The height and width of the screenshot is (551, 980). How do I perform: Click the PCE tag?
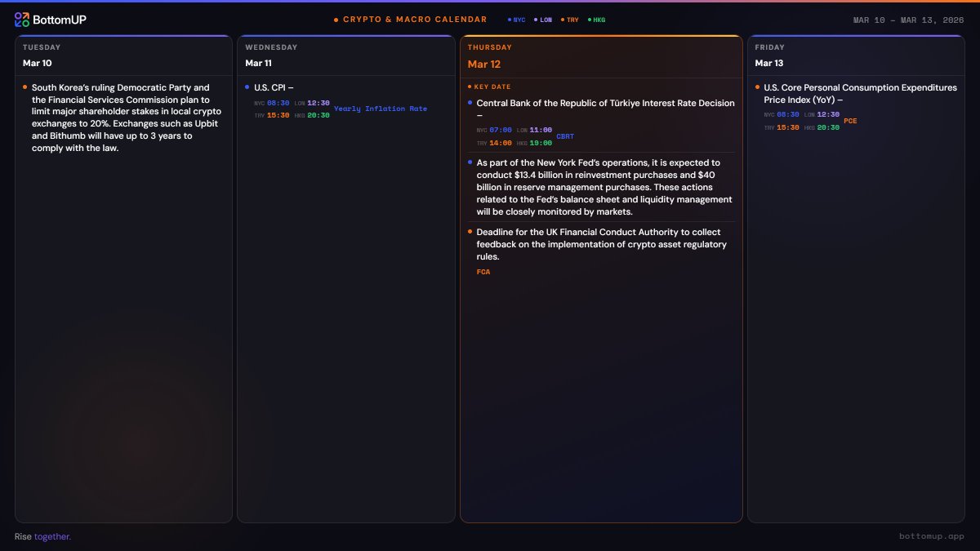(x=851, y=121)
